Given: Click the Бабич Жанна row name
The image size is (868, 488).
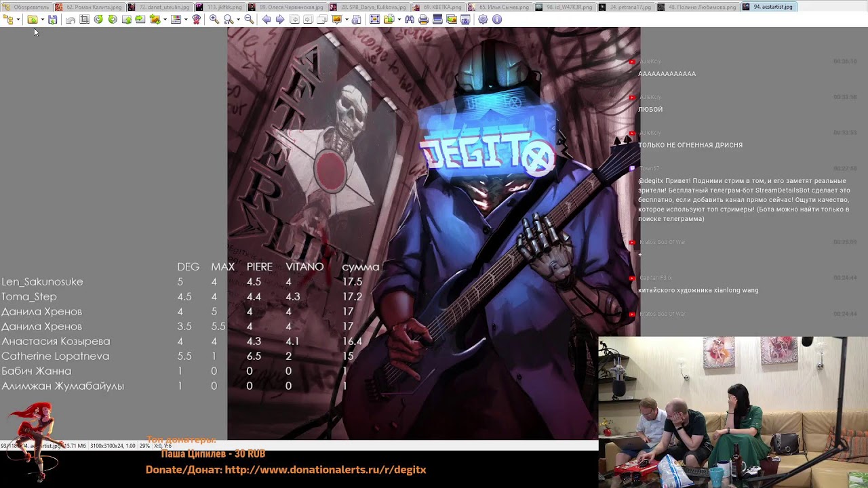Looking at the screenshot, I should pos(36,371).
